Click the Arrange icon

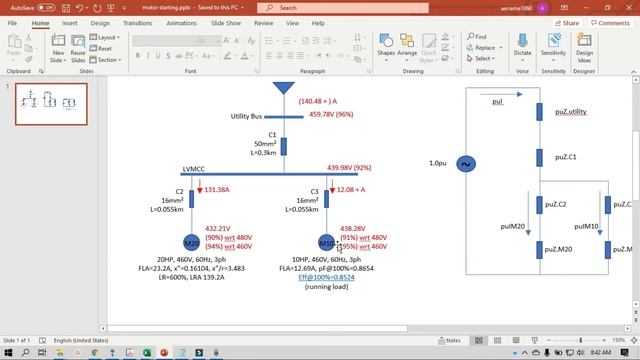(x=407, y=41)
